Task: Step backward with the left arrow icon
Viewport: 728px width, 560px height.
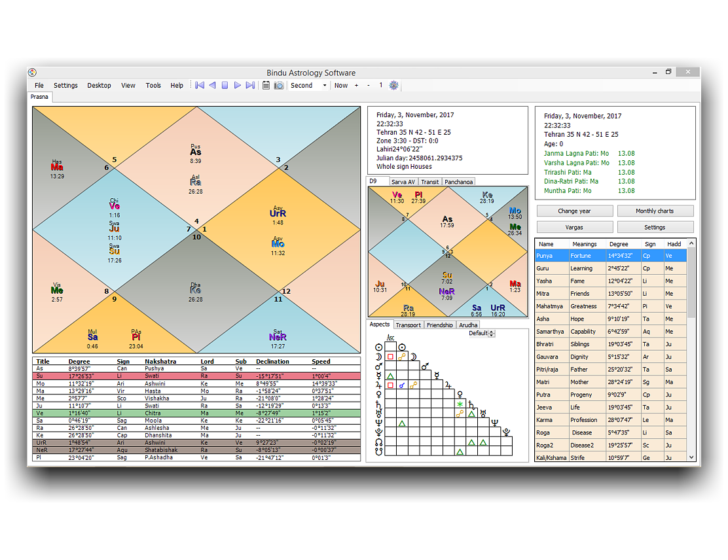Action: (212, 85)
